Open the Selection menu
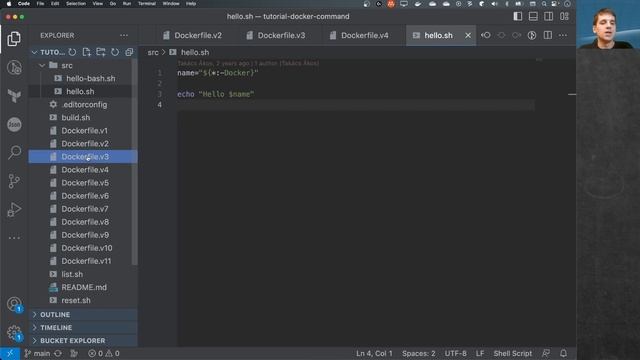 [76, 4]
